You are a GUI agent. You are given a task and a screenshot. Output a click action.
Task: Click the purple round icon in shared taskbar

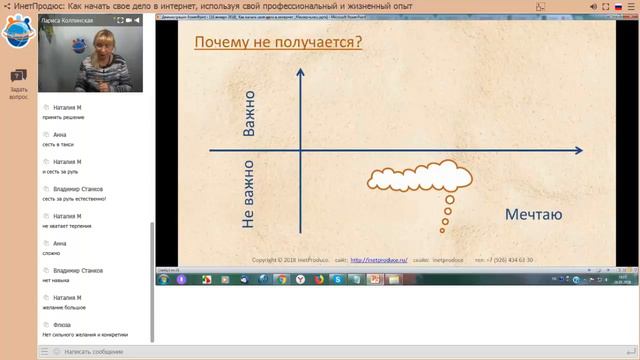[x=182, y=279]
